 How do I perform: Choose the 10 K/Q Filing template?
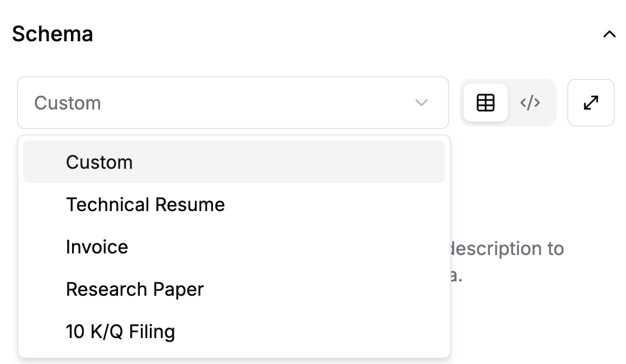click(x=234, y=331)
